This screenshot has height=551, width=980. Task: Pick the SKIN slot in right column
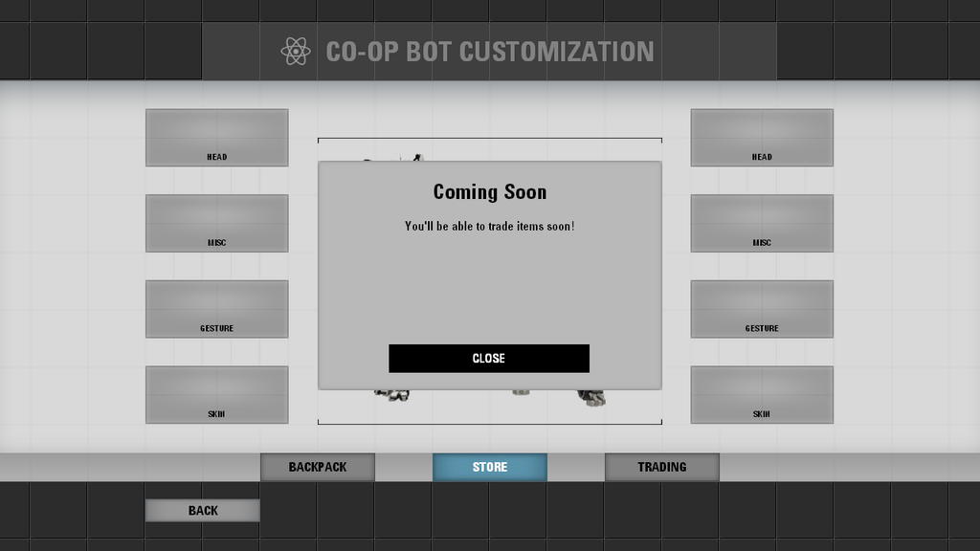click(762, 395)
